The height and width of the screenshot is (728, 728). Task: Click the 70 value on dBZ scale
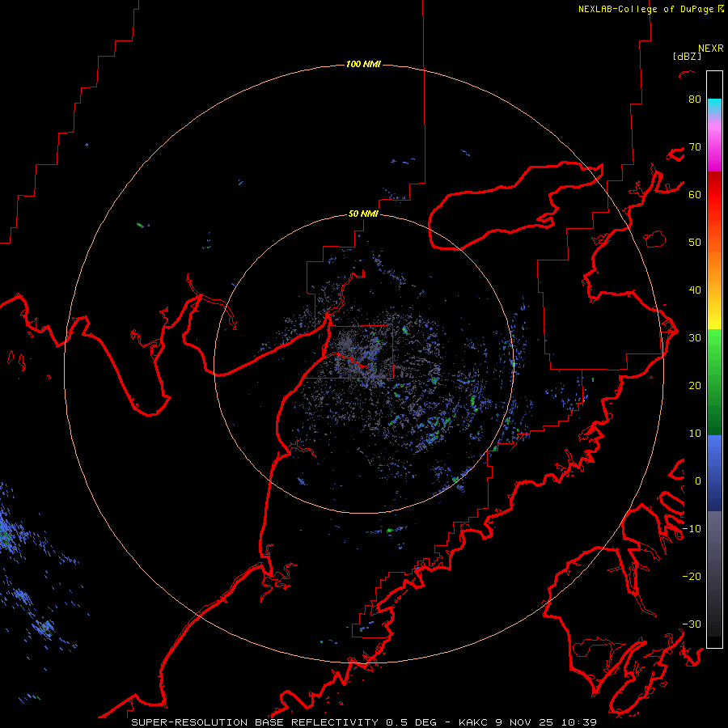[695, 146]
